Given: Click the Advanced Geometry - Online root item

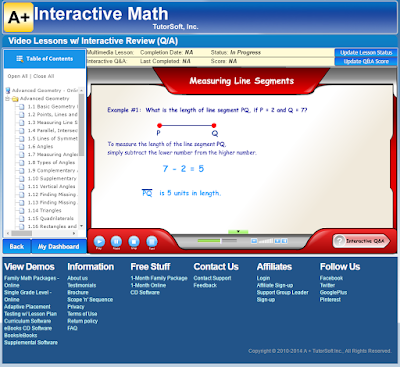Looking at the screenshot, I should point(45,90).
